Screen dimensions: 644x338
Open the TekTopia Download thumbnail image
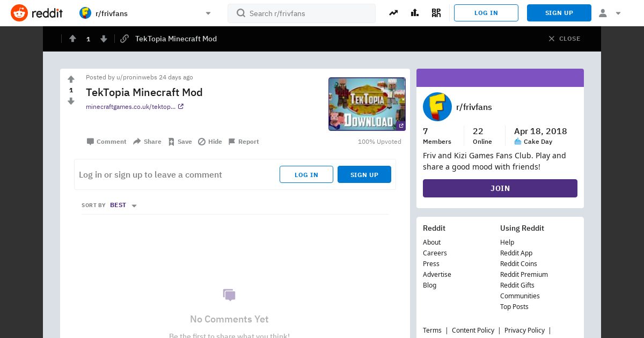(x=367, y=104)
